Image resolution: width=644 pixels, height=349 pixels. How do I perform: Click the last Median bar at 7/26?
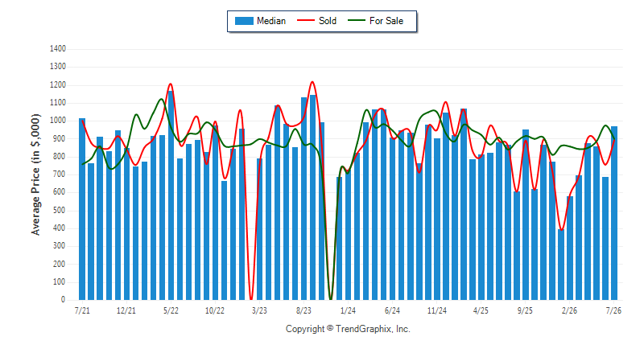[614, 213]
